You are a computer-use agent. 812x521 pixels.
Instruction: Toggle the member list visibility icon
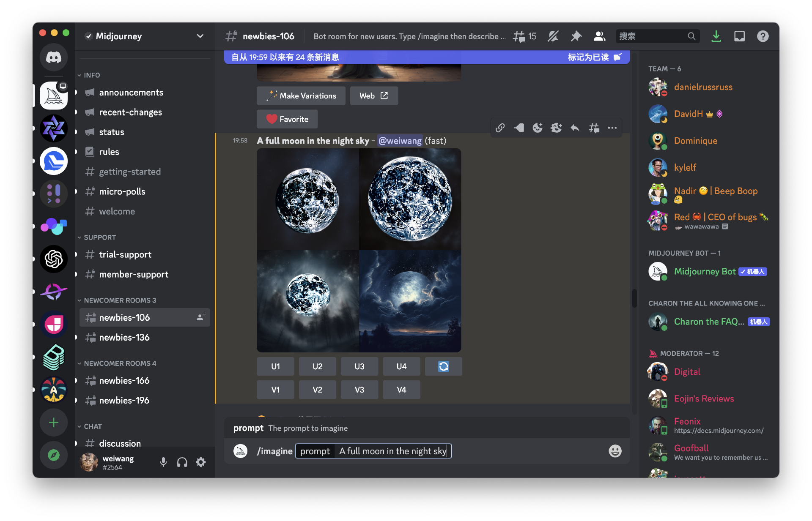click(x=599, y=36)
